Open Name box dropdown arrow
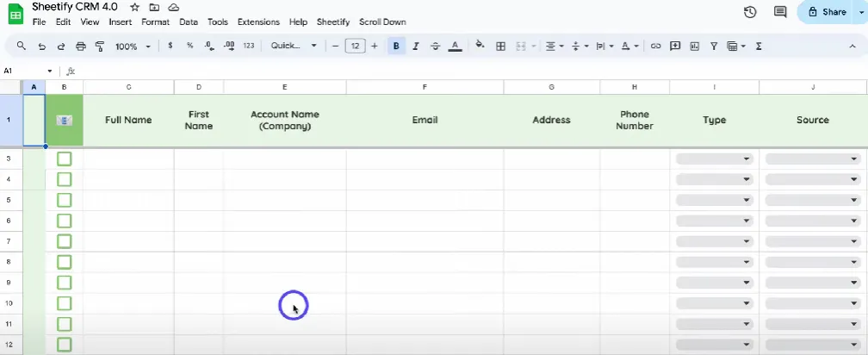This screenshot has height=355, width=868. [x=50, y=72]
